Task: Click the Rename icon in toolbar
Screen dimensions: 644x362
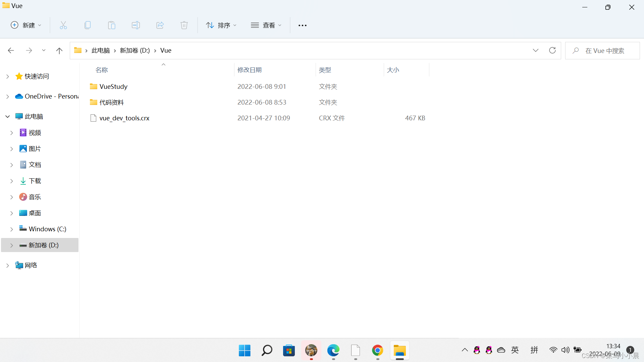Action: pos(136,25)
